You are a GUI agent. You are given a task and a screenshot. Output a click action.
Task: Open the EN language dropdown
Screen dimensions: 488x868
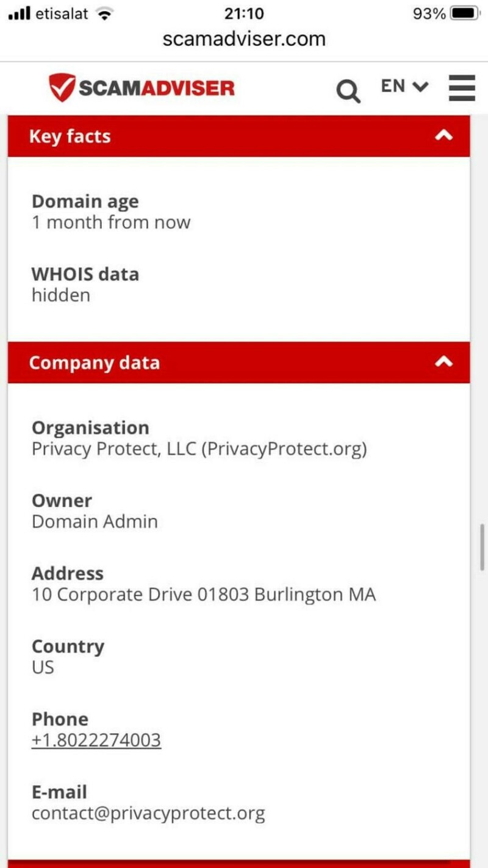click(404, 87)
